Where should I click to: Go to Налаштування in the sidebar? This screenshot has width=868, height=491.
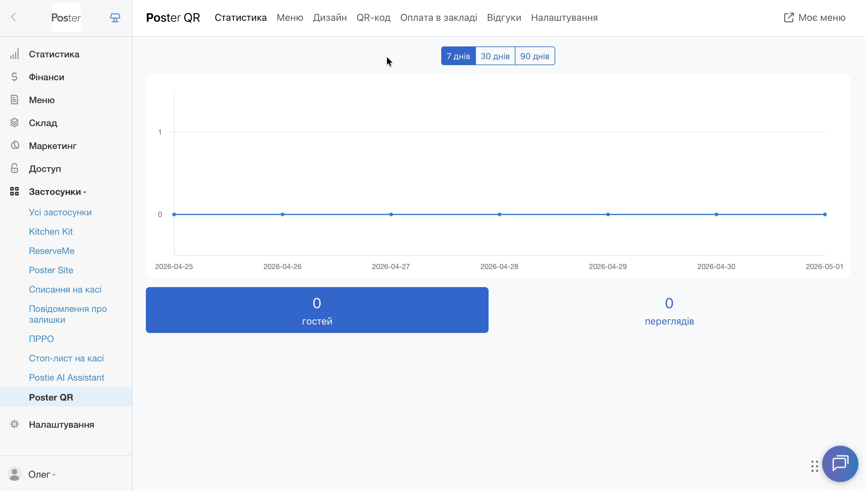(61, 425)
